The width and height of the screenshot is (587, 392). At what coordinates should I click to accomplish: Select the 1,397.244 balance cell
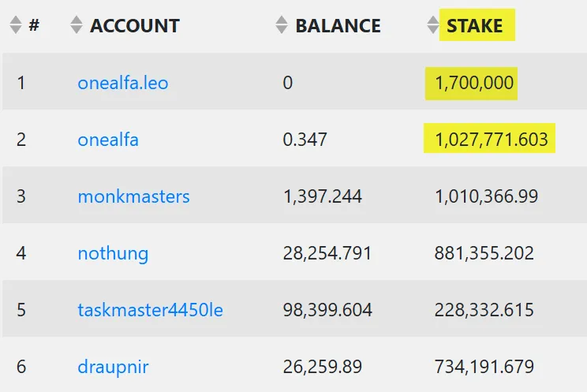323,196
